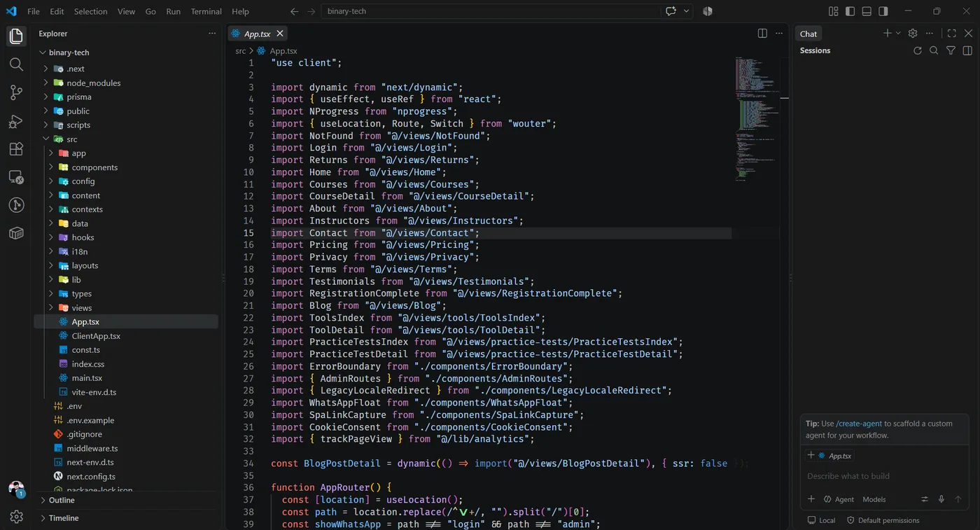Click App.tsx context chip in chat
The height and width of the screenshot is (530, 980).
(830, 456)
